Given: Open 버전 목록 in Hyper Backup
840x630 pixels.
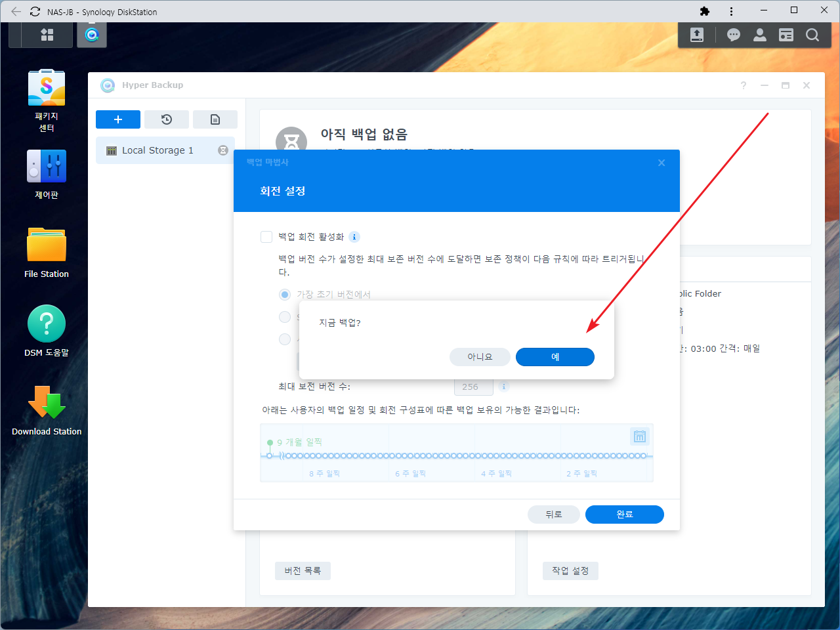Looking at the screenshot, I should click(303, 571).
